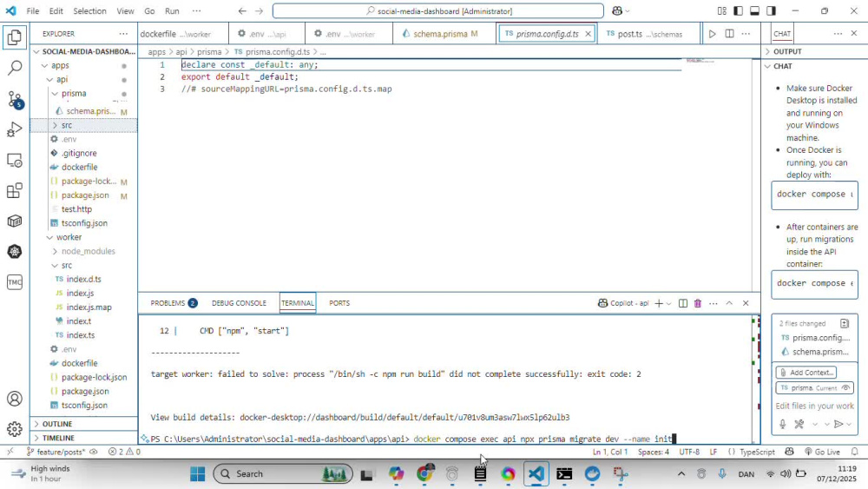
Task: Go back using the navigation arrow
Action: 242,11
